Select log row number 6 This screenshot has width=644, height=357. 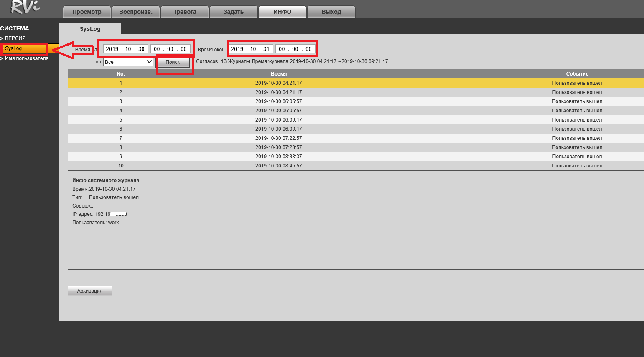[356, 129]
